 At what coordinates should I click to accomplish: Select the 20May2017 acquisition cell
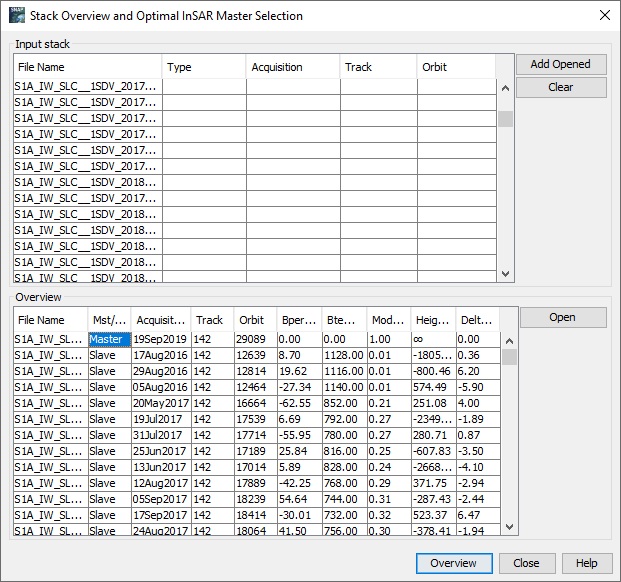click(x=161, y=403)
